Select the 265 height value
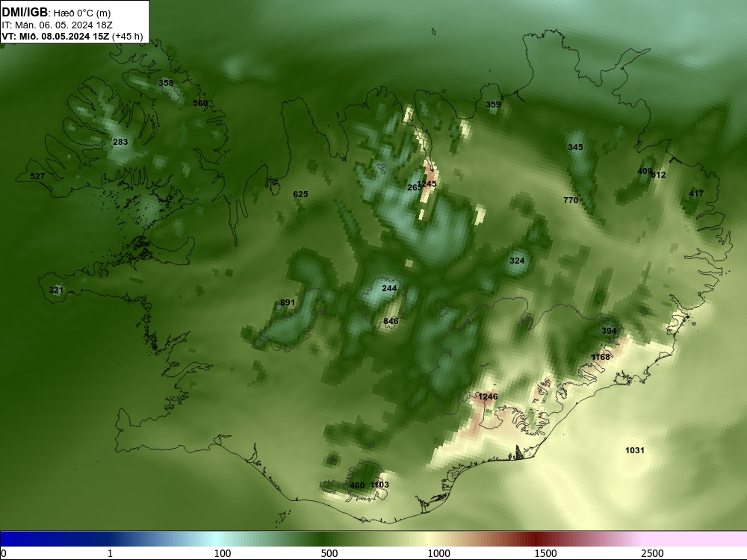Screen dimensions: 747x560 414,187
